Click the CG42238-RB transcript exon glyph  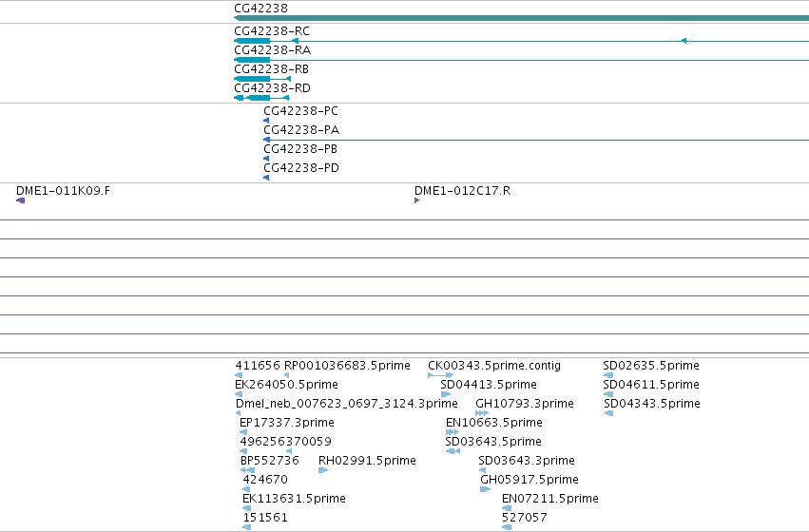262,79
